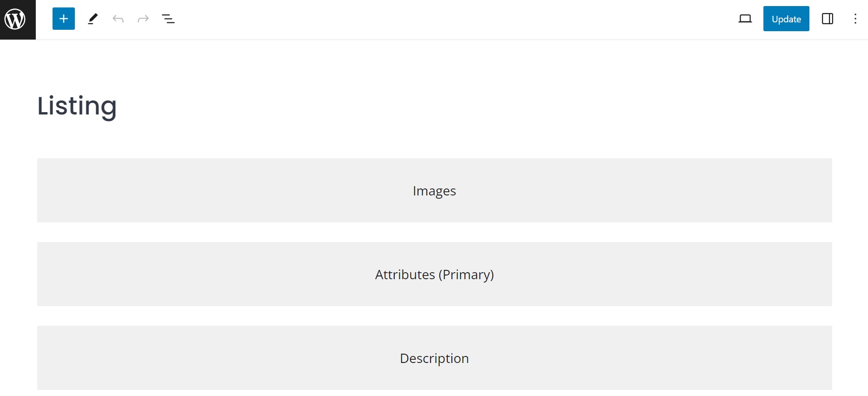
Task: Click the Images label text inside its block
Action: click(x=434, y=191)
